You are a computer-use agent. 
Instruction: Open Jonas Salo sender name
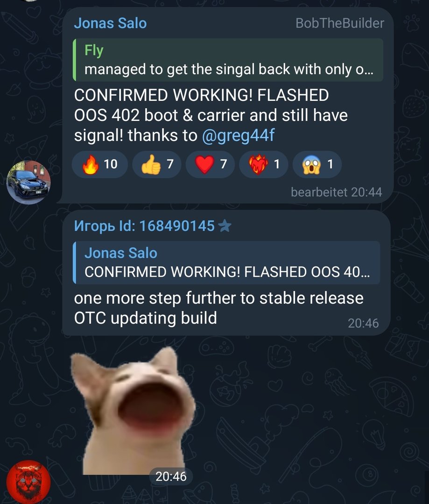click(110, 23)
